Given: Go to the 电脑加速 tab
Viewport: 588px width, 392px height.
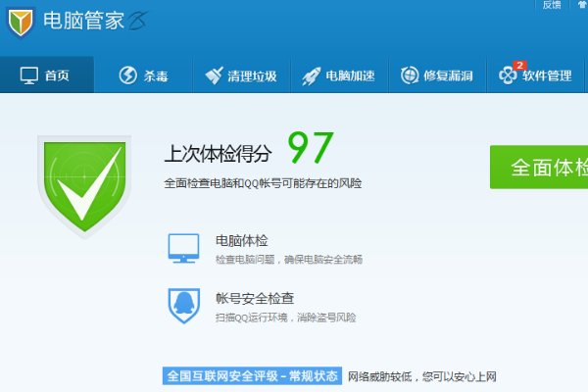Looking at the screenshot, I should (339, 74).
